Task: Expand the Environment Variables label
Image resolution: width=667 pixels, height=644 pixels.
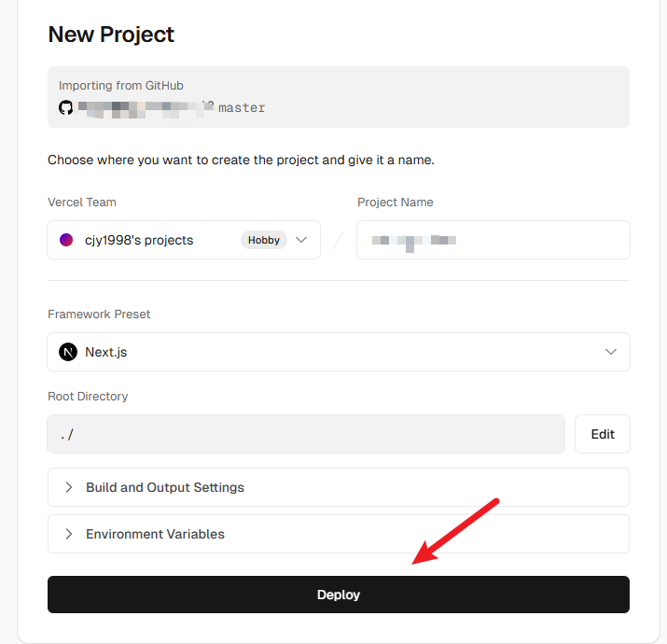Action: pyautogui.click(x=155, y=535)
